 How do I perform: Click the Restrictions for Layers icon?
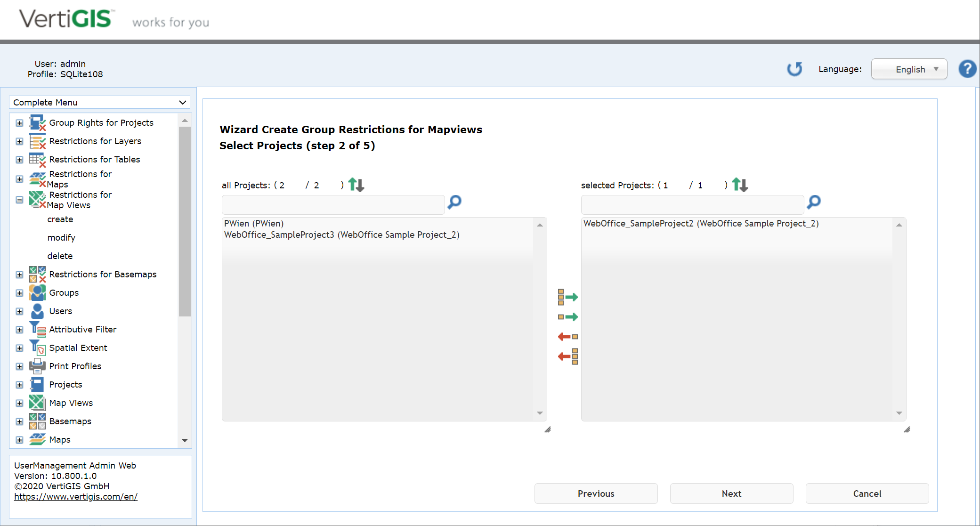click(37, 141)
